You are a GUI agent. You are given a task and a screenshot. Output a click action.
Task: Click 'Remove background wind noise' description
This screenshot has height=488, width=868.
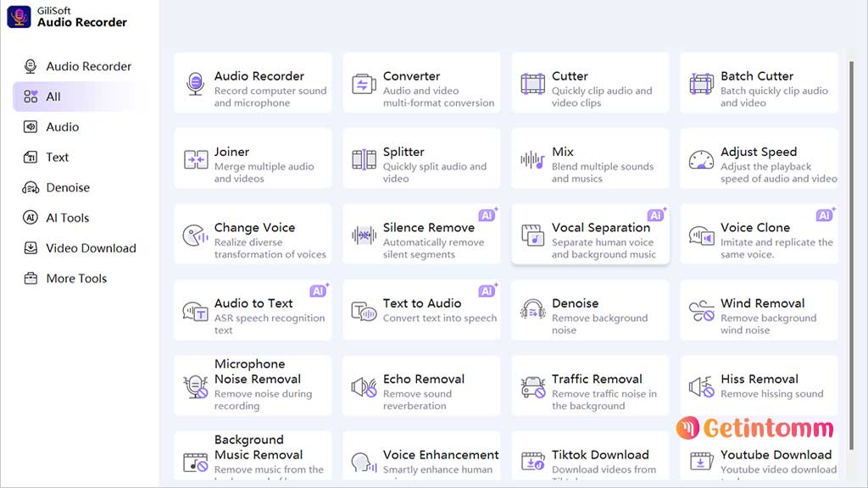pos(768,324)
